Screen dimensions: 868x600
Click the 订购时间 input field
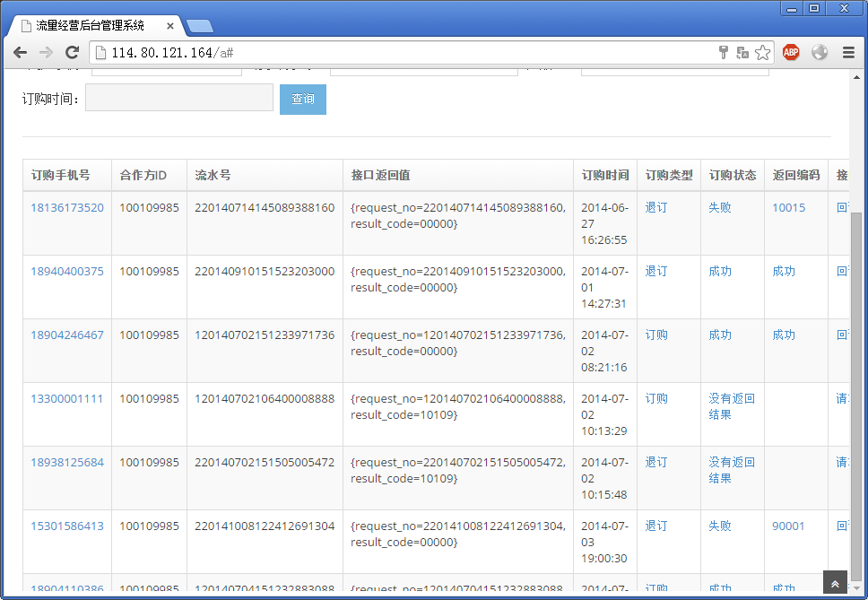[x=179, y=98]
